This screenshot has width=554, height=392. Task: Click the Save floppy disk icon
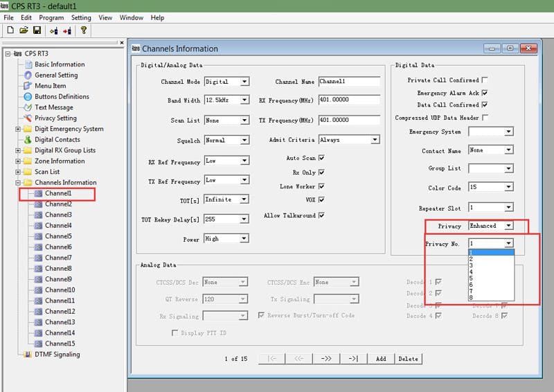pyautogui.click(x=37, y=30)
